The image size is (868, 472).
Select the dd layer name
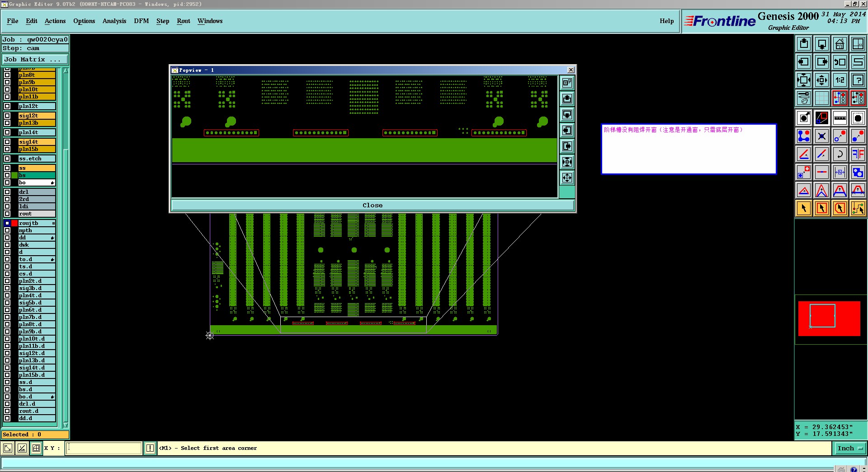coord(37,238)
